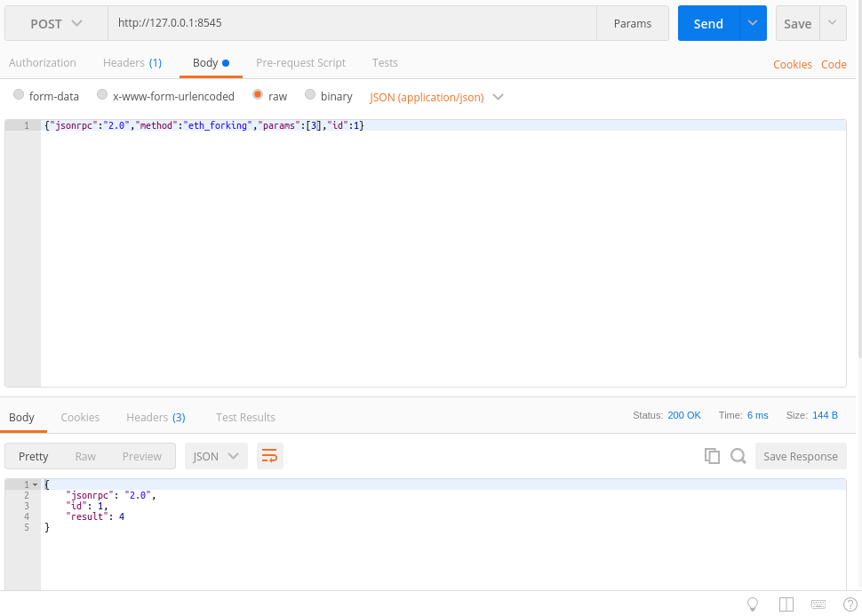Open response Headers (3) tab
Viewport: 862px width, 616px height.
[x=156, y=418]
